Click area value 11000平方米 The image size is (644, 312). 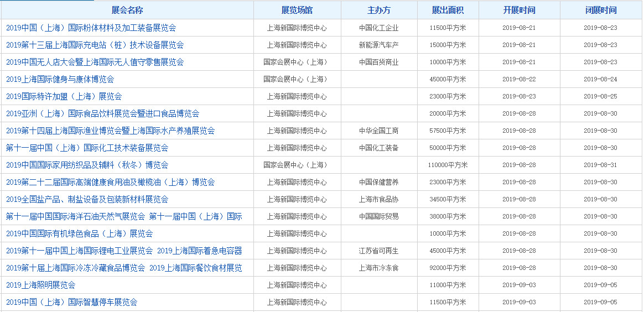coord(448,285)
